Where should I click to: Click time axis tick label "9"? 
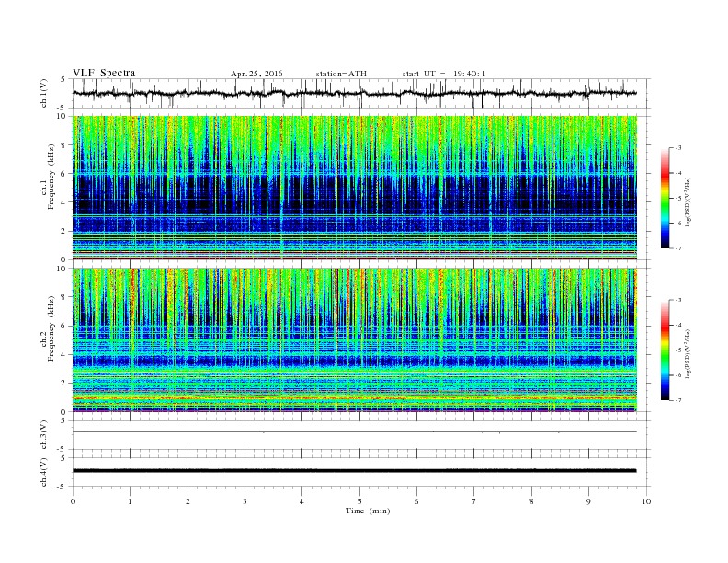point(588,501)
